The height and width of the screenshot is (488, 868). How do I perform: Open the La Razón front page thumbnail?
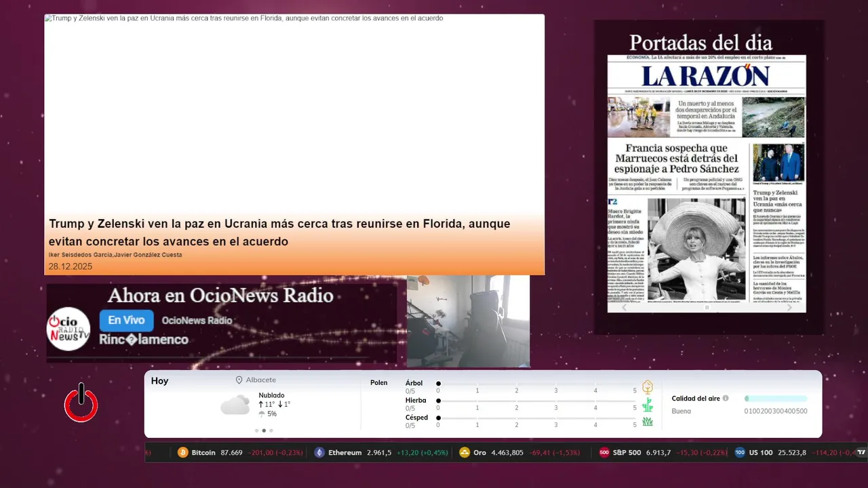707,183
